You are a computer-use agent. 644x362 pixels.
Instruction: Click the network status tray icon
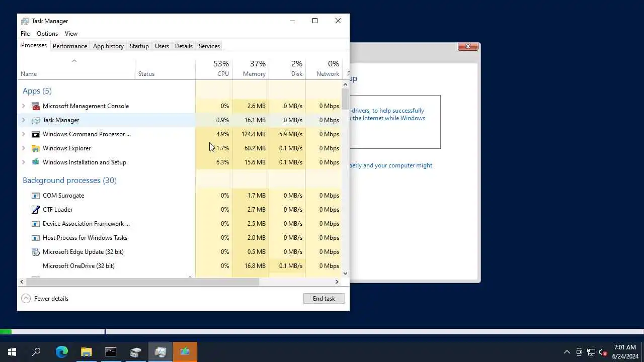coord(591,352)
